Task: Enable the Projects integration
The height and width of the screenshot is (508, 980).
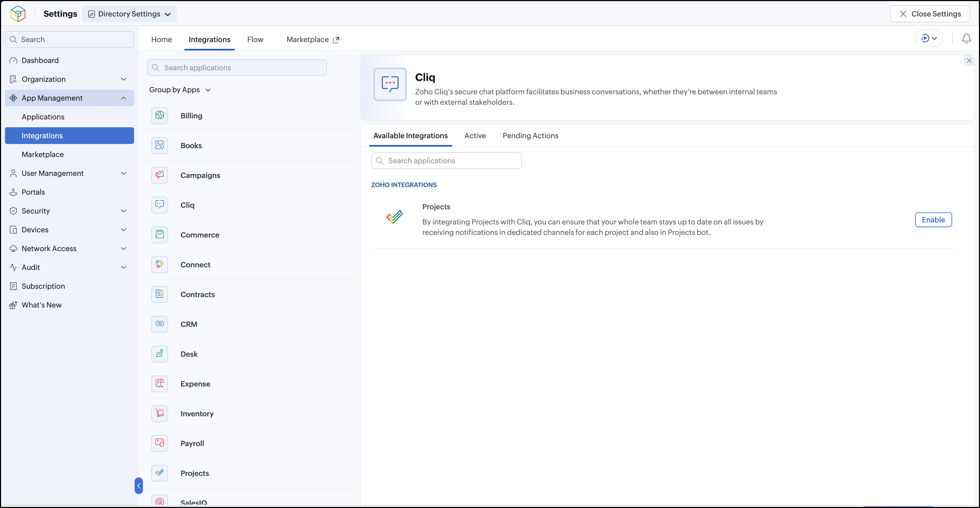Action: click(x=933, y=220)
